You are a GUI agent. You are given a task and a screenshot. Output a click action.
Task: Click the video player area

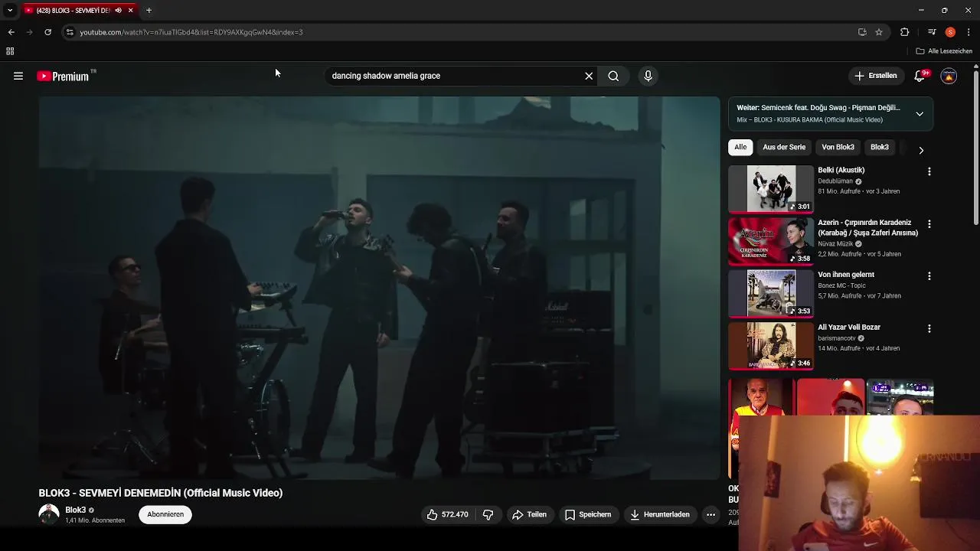click(x=379, y=288)
